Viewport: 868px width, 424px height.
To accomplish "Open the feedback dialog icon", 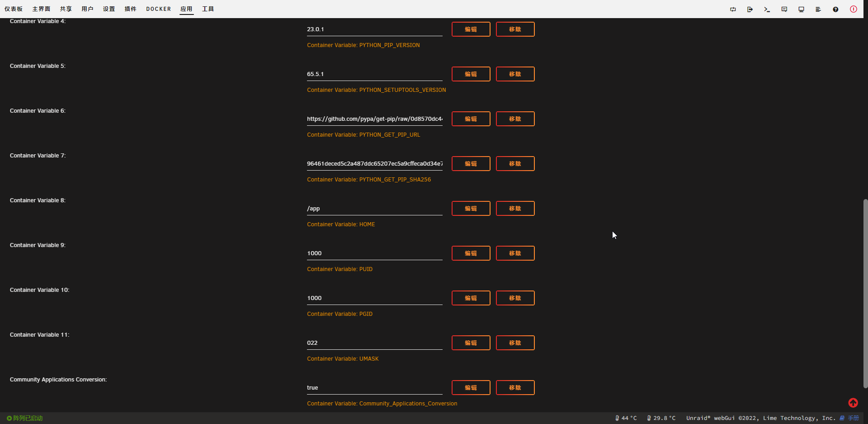I will click(x=784, y=9).
